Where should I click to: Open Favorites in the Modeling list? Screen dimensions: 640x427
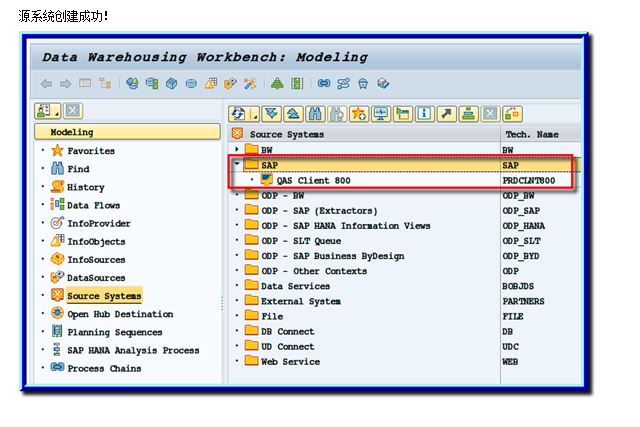coord(91,151)
